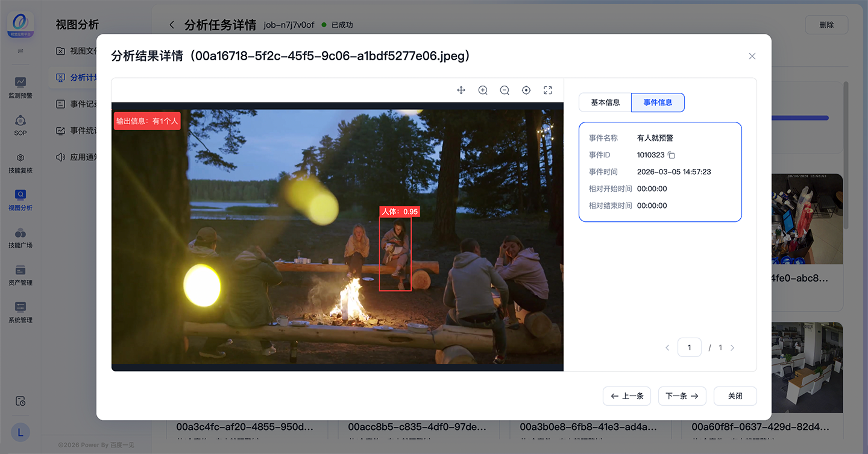Viewport: 868px width, 454px height.
Task: Open 视图文件 in the side menu
Action: click(77, 51)
